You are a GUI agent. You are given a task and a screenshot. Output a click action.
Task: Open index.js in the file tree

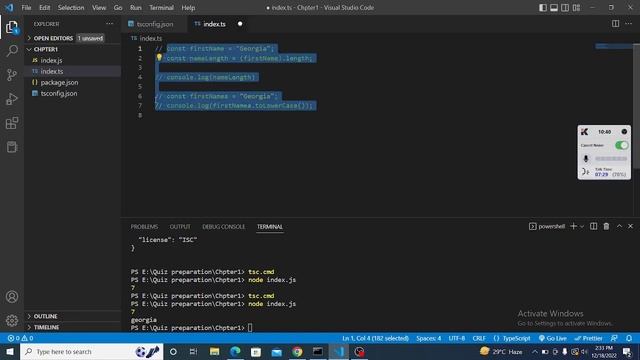[51, 60]
